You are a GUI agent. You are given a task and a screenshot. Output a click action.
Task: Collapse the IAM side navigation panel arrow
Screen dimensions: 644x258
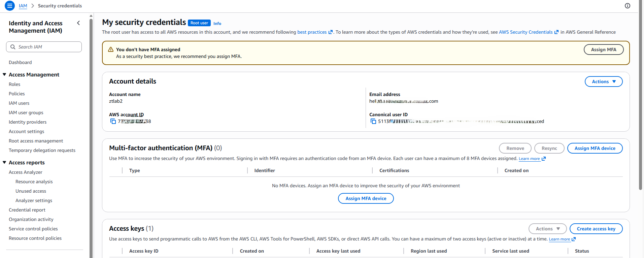[x=78, y=23]
